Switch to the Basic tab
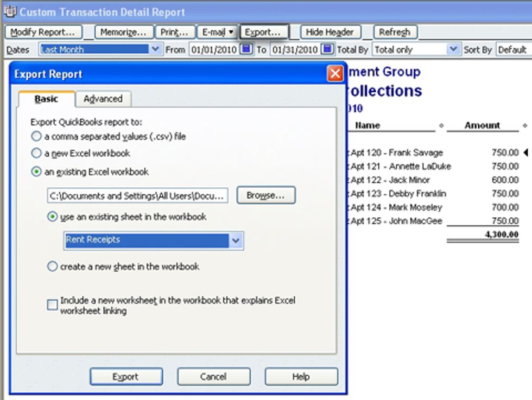Image resolution: width=532 pixels, height=400 pixels. (46, 99)
